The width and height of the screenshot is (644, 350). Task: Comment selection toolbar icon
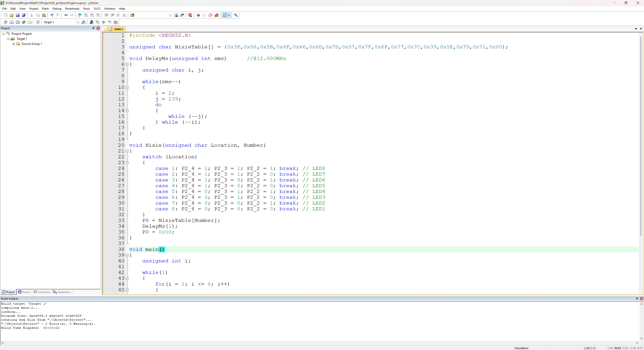[119, 15]
